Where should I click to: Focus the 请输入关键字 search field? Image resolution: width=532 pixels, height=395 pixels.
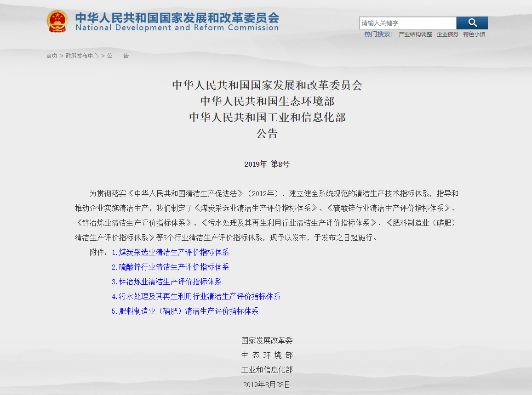click(x=407, y=23)
